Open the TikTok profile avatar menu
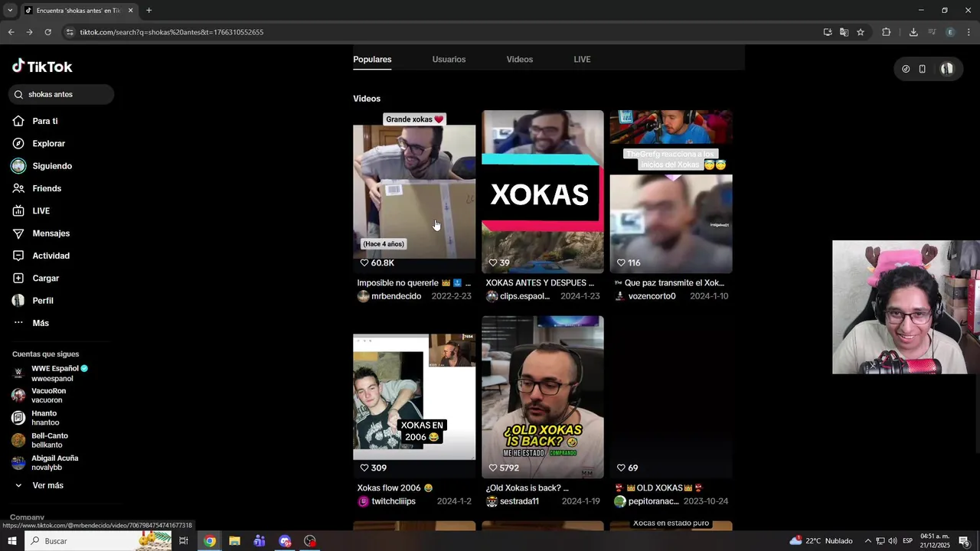980x551 pixels. point(947,69)
